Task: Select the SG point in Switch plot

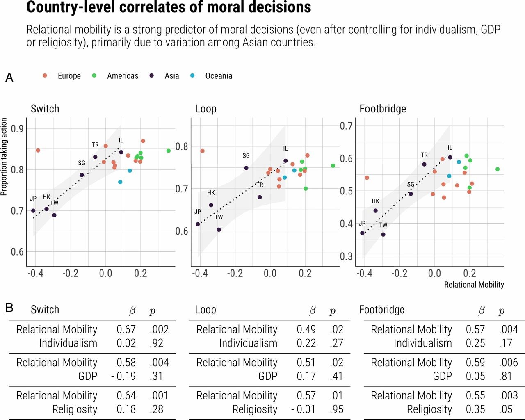Action: [x=82, y=175]
